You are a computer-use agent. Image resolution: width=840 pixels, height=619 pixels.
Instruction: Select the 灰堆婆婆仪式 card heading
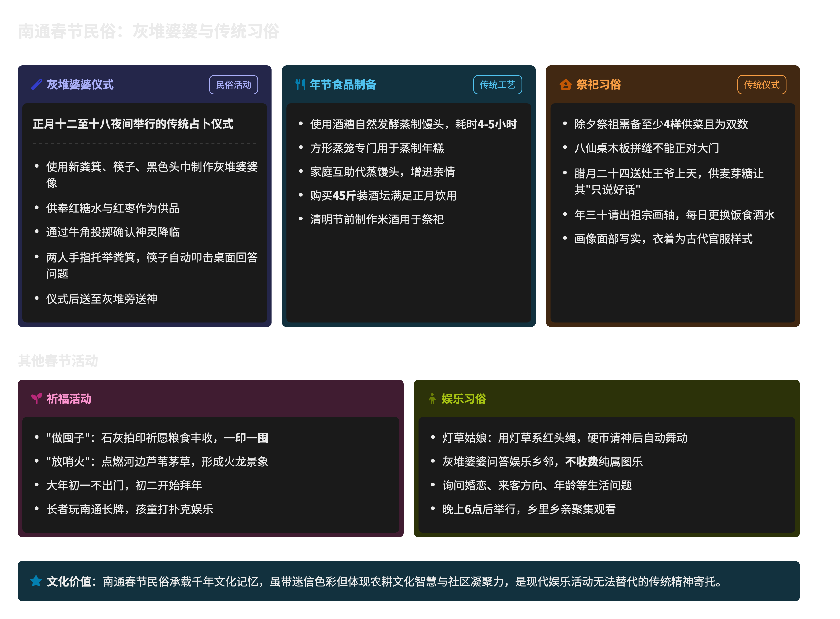[80, 84]
